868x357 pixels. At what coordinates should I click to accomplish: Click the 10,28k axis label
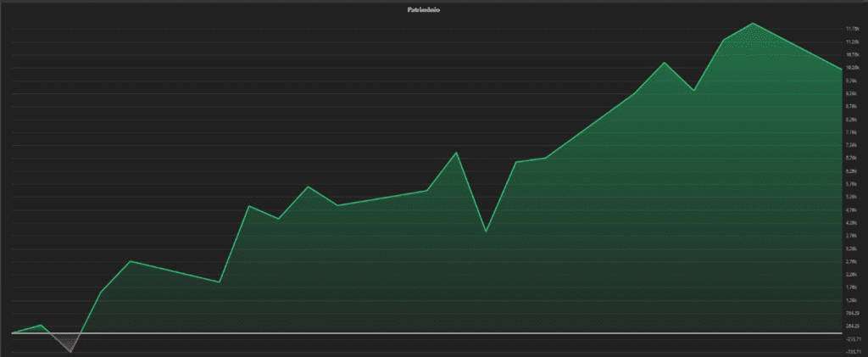852,68
